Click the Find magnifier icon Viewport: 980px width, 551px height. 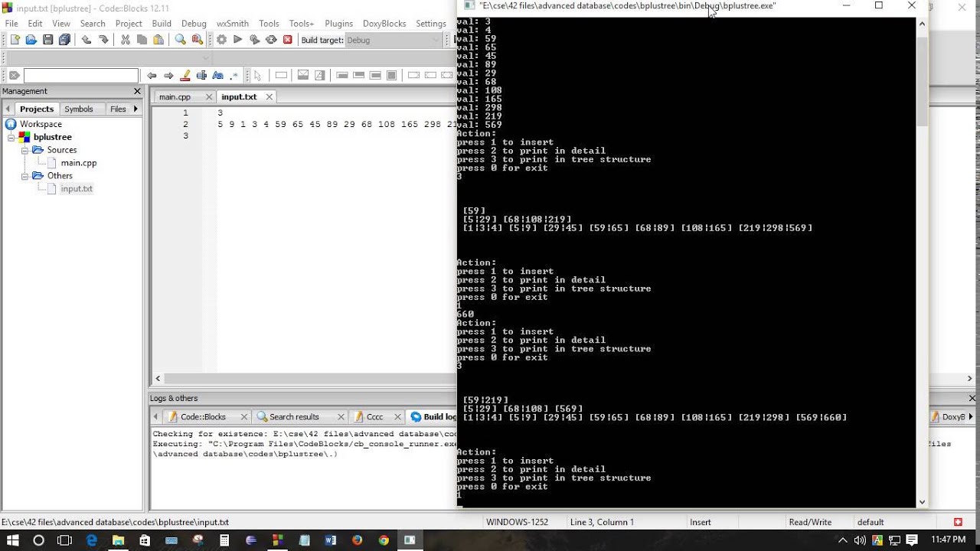181,40
